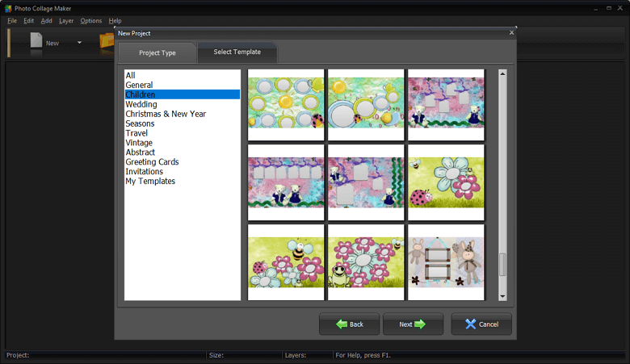Select the Travel category
Screen dimensions: 630x364
[183, 133]
